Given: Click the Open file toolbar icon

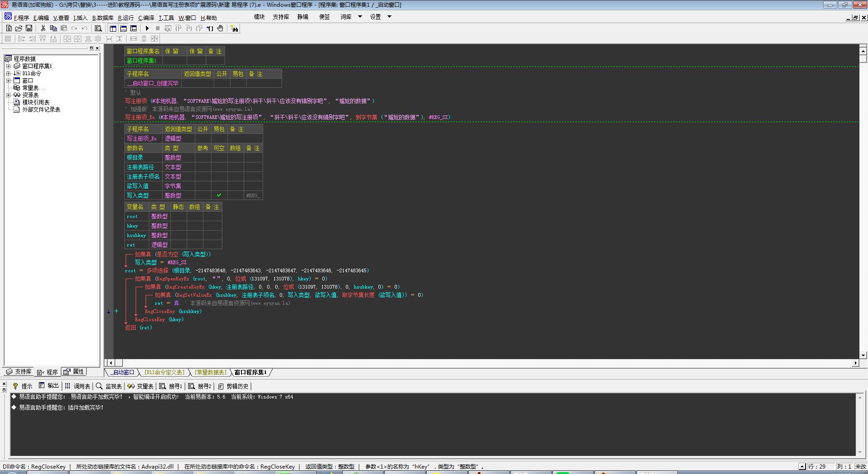Looking at the screenshot, I should (19, 28).
